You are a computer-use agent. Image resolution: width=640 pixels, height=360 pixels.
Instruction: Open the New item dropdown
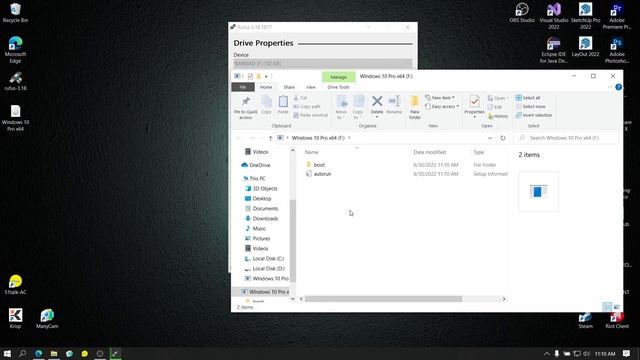point(440,98)
